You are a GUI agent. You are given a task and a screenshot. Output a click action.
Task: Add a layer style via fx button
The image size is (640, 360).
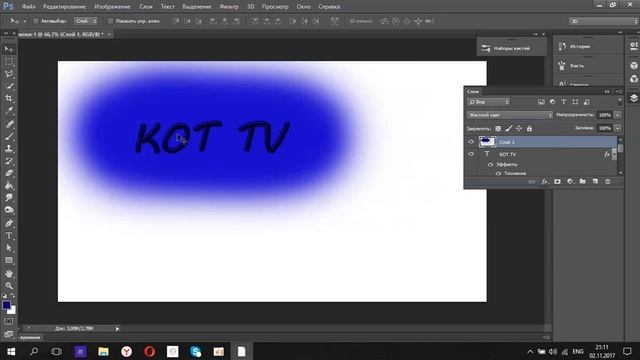click(544, 182)
